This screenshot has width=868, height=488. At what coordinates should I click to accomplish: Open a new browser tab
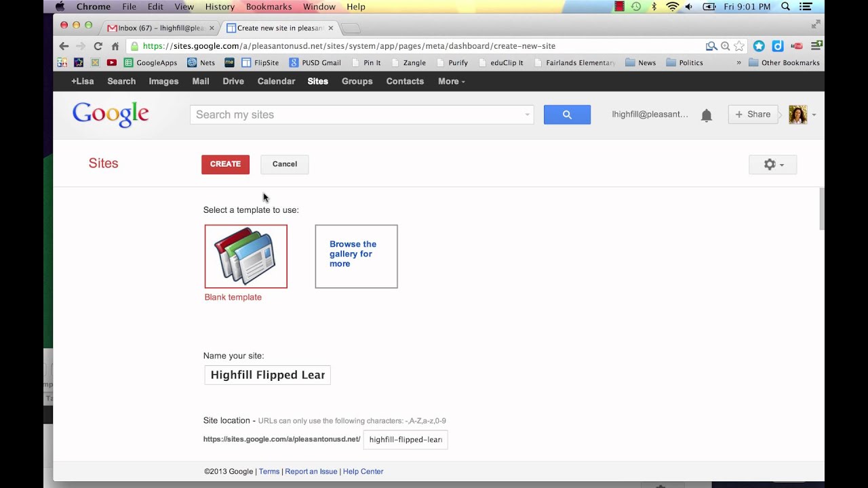click(351, 28)
